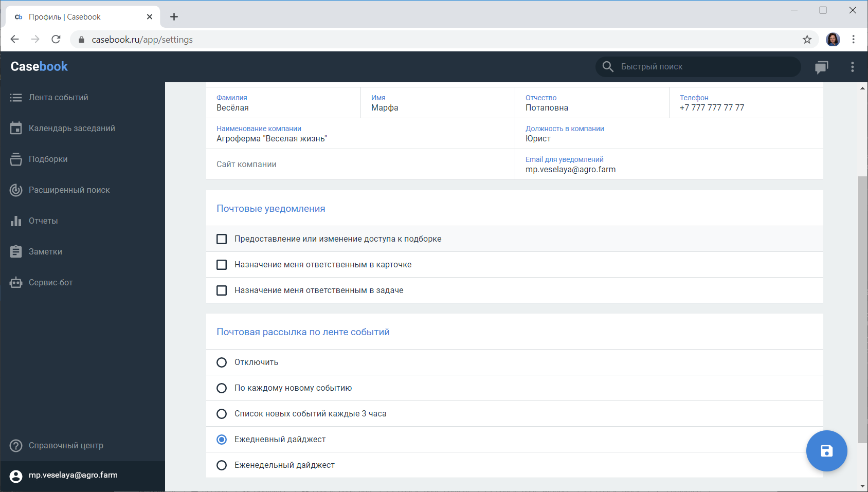Open Подборки menu item
Viewport: 868px width, 492px height.
(82, 159)
